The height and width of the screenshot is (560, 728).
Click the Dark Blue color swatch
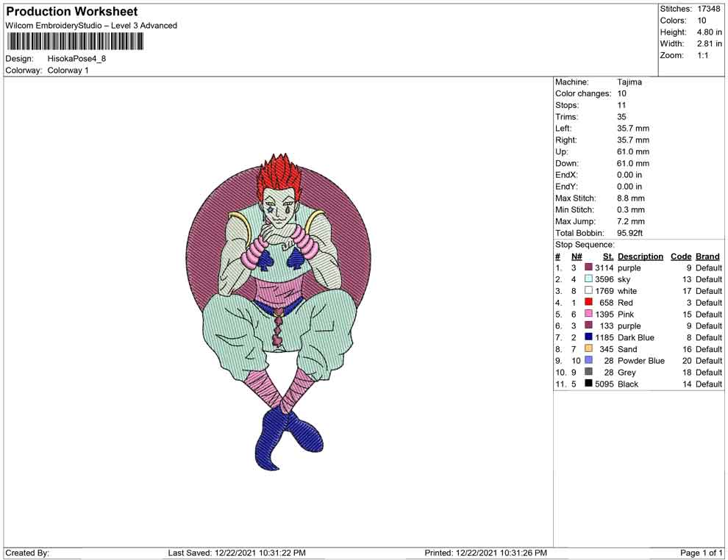click(588, 337)
